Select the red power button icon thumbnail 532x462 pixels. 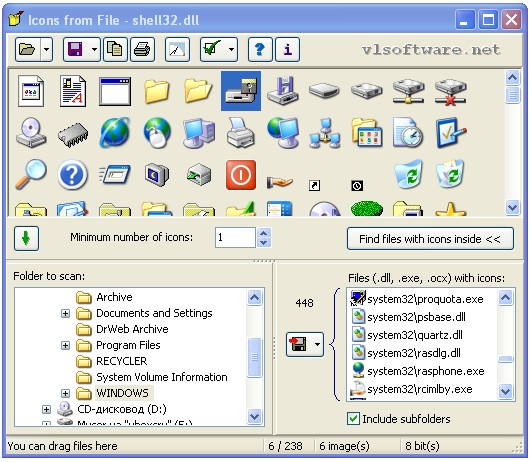pyautogui.click(x=241, y=175)
